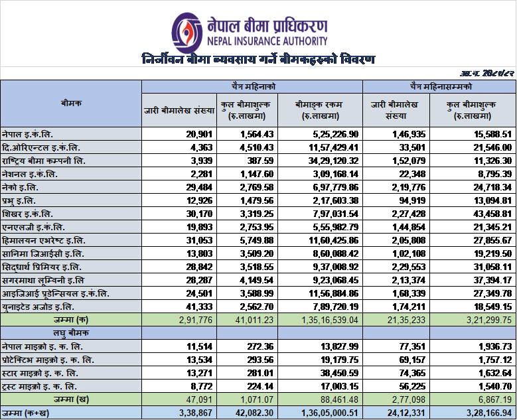
Task: Select the row label 'सिद्धार्थ प्रिमियर इ.लि.'
Action: point(42,267)
